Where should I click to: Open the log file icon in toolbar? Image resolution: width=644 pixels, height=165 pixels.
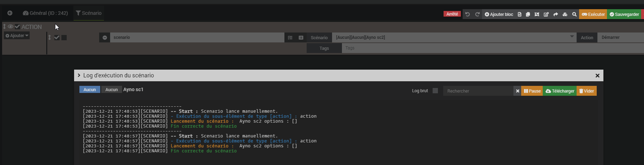click(519, 14)
